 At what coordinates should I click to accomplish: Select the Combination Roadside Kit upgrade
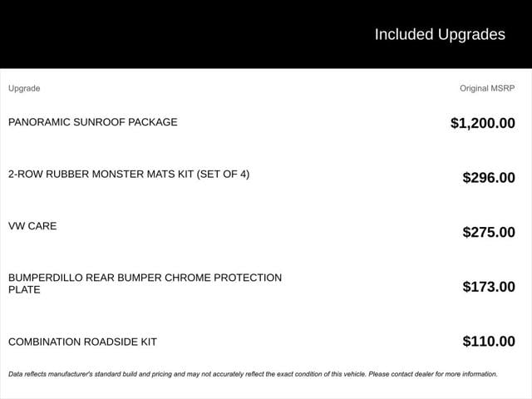(x=82, y=342)
